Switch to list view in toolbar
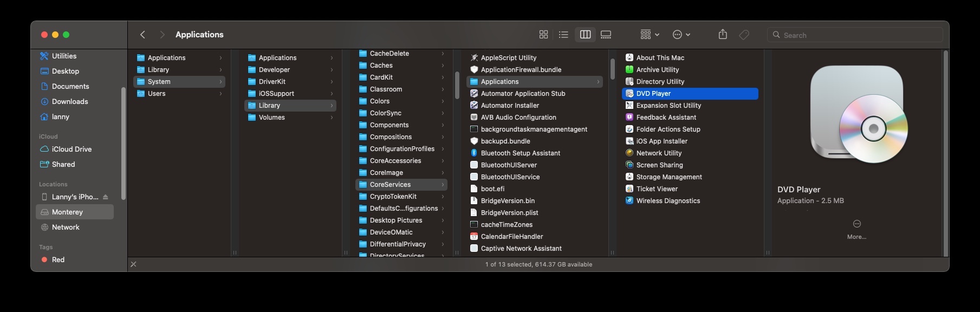This screenshot has width=980, height=312. coord(563,35)
